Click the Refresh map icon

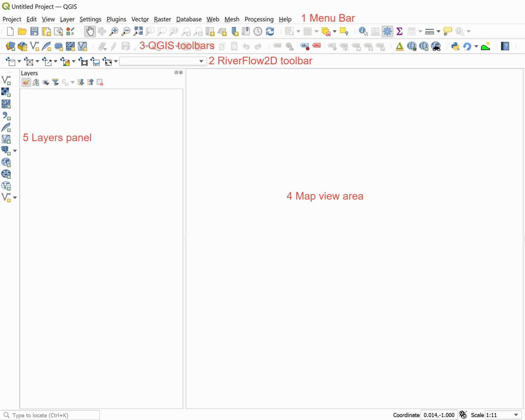[x=270, y=31]
